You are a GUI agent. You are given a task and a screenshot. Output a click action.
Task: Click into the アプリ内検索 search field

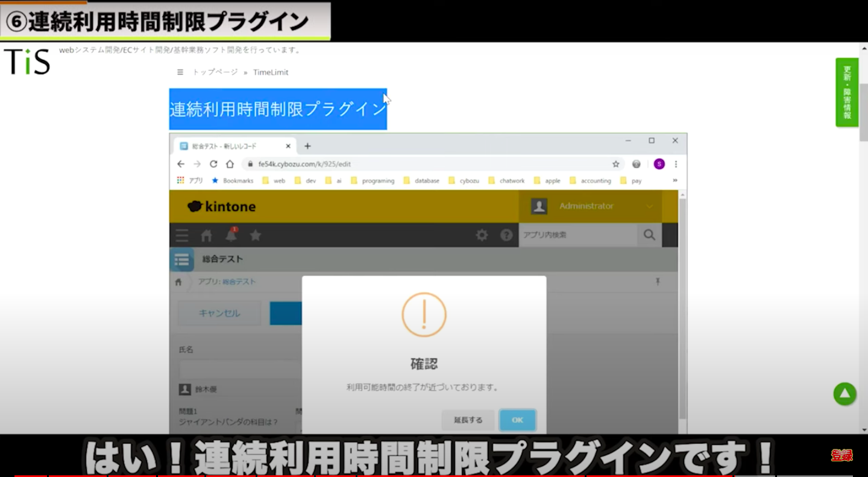(x=577, y=235)
